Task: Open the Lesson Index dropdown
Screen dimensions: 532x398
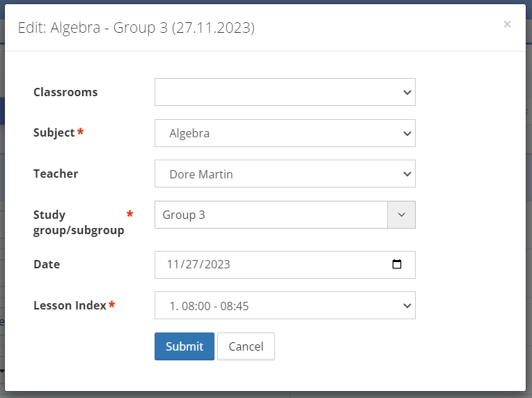Action: (285, 305)
